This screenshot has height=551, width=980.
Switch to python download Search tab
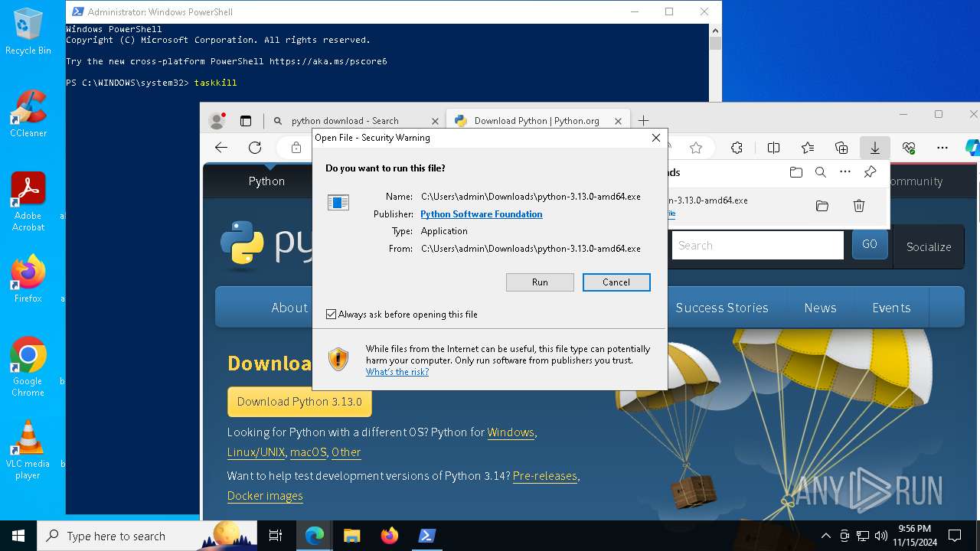coord(345,121)
